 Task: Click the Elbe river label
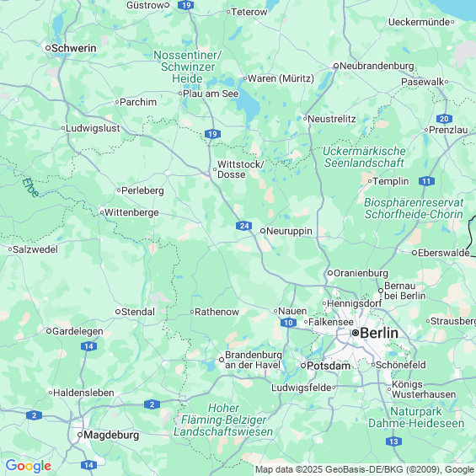point(30,188)
